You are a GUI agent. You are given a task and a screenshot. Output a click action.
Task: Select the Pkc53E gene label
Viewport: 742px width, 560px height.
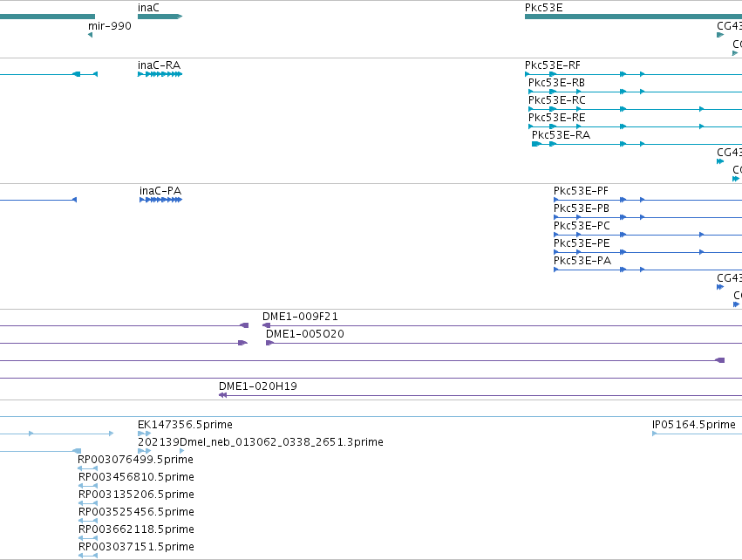(544, 8)
